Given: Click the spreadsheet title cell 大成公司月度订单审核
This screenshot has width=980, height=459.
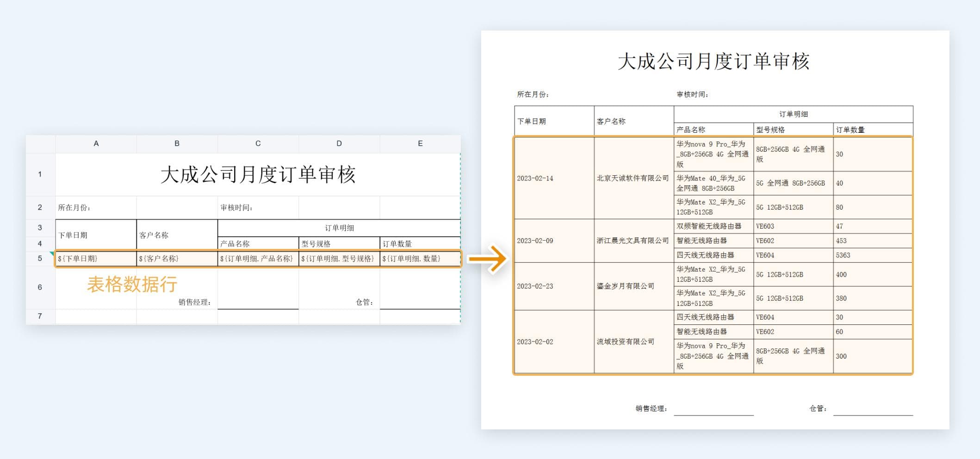Looking at the screenshot, I should pyautogui.click(x=258, y=174).
